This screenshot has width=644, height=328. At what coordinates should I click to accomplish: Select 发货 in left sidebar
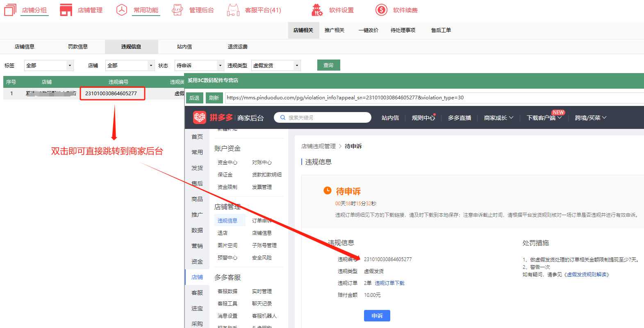[197, 168]
